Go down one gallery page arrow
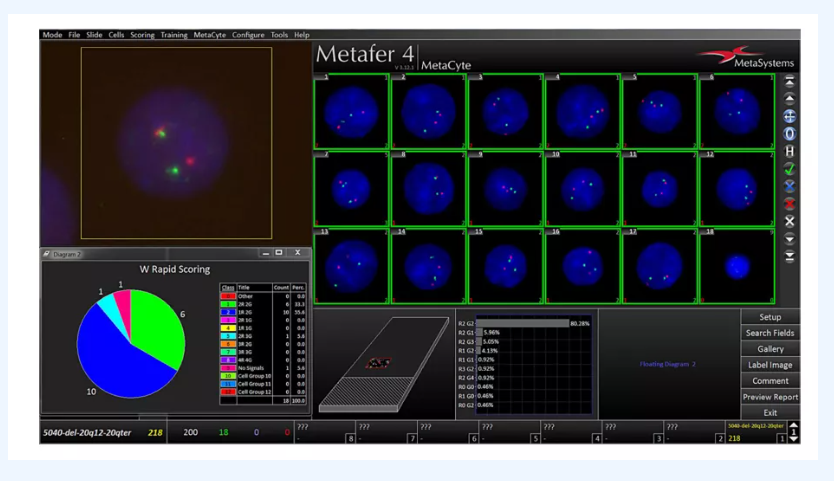Screen dimensions: 834x481 click(789, 239)
